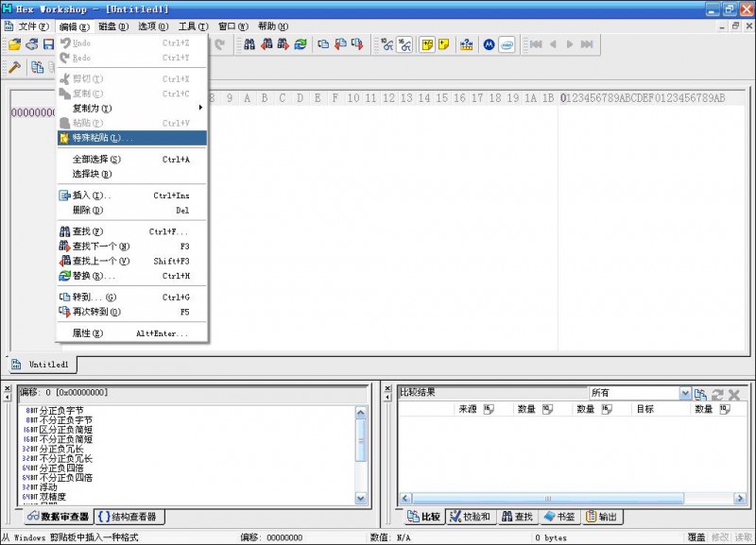Click the second yellow bookmark note icon
Image resolution: width=756 pixels, height=545 pixels.
point(443,44)
